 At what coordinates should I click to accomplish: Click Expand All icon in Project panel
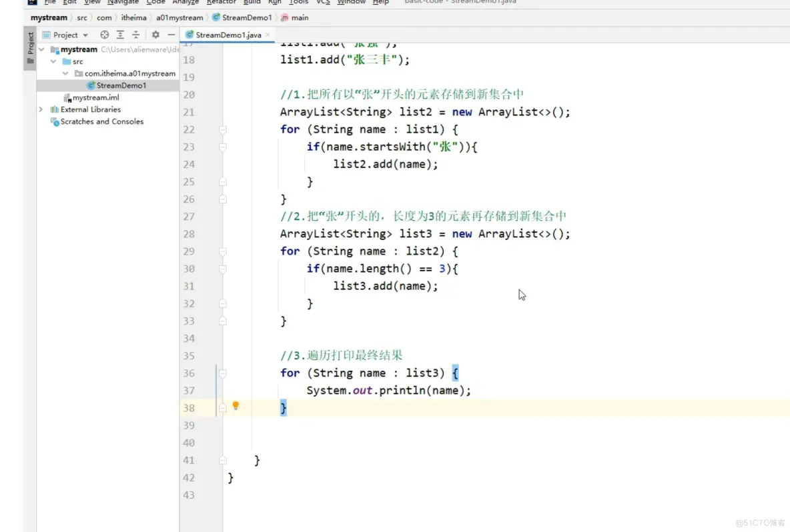point(120,35)
